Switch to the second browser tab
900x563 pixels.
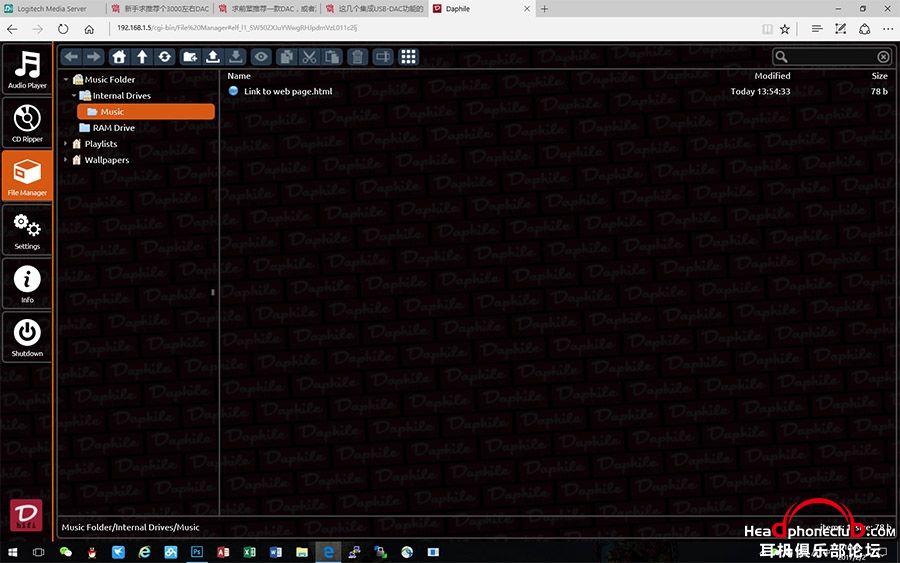click(160, 9)
